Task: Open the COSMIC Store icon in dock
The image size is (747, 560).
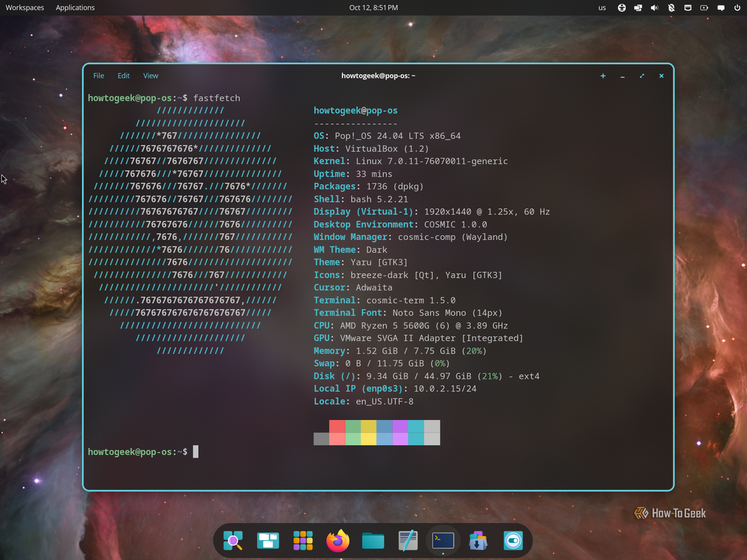Action: 478,541
